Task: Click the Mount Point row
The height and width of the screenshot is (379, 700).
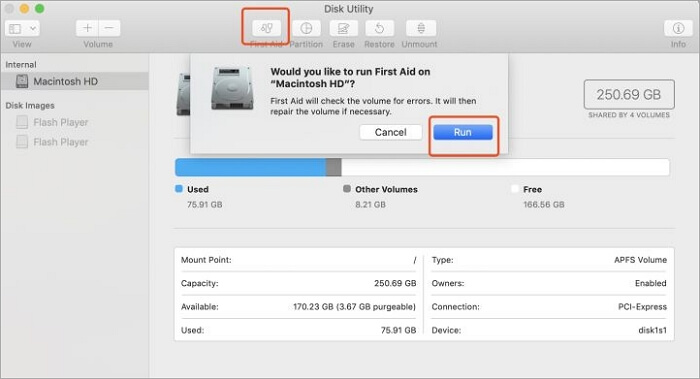Action: [x=298, y=260]
